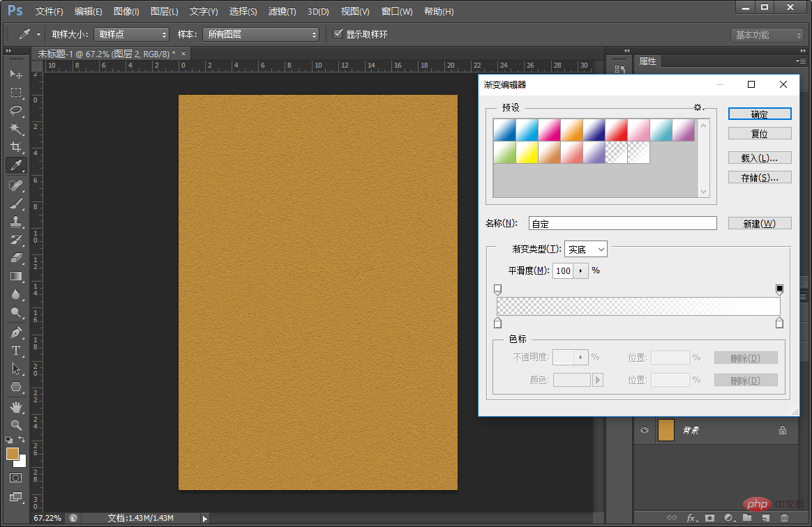Open the 编辑(E) menu
This screenshot has width=812, height=527.
tap(88, 11)
